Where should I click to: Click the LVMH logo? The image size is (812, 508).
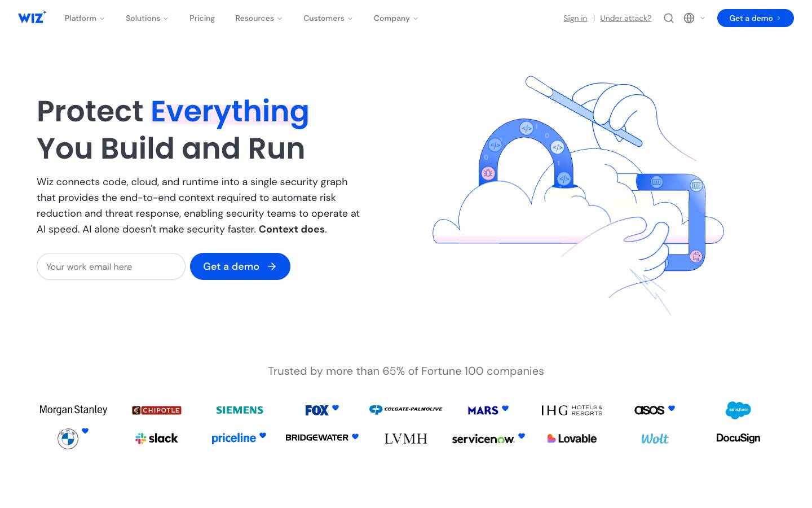pos(406,439)
